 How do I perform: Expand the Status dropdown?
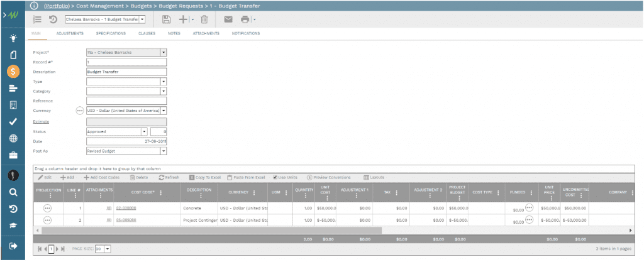(x=144, y=132)
